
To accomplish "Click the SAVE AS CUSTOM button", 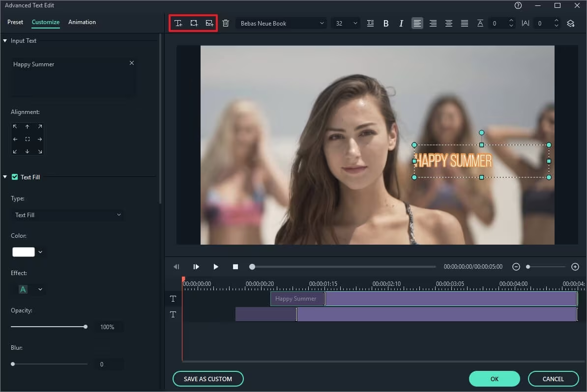I will (208, 379).
